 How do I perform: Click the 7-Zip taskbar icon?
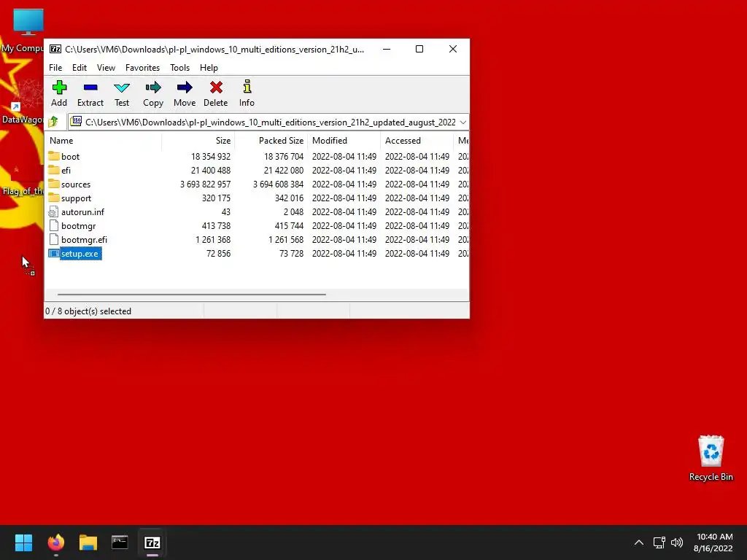click(x=152, y=542)
